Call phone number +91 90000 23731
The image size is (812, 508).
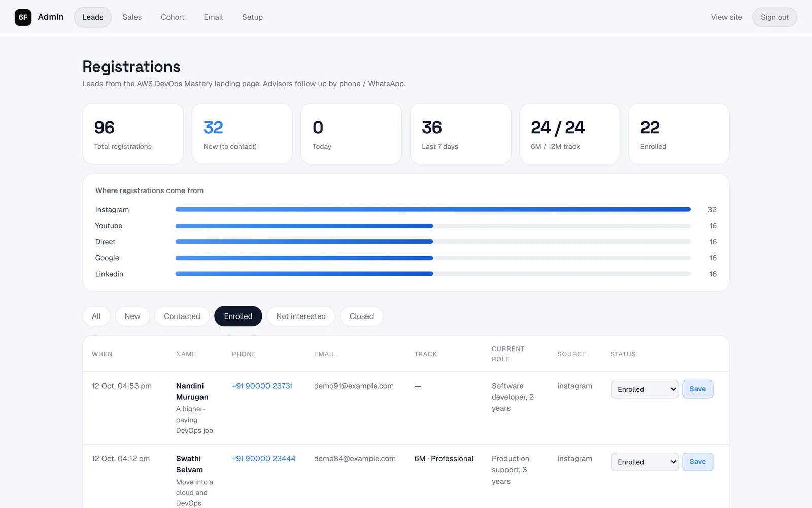pyautogui.click(x=262, y=386)
